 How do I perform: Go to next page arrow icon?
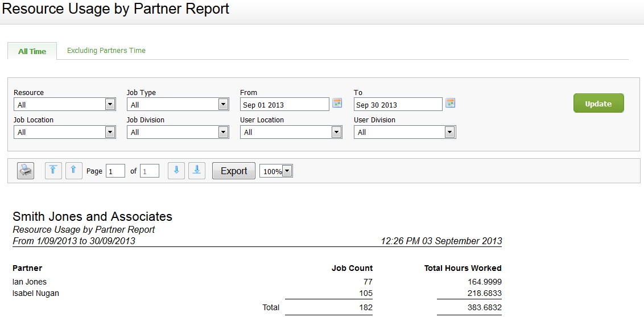(176, 170)
